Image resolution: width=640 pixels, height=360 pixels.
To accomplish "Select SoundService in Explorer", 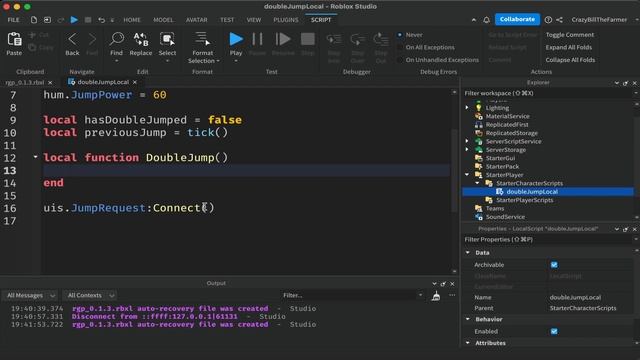I will [505, 217].
